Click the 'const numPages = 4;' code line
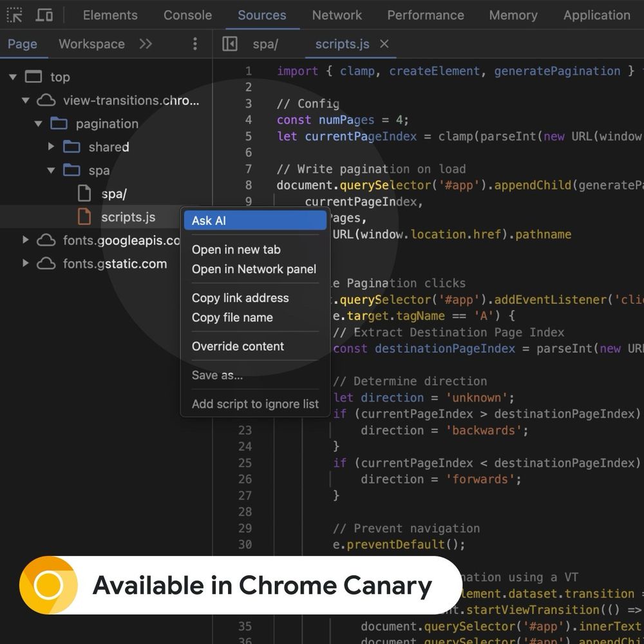This screenshot has width=644, height=644. coord(343,120)
